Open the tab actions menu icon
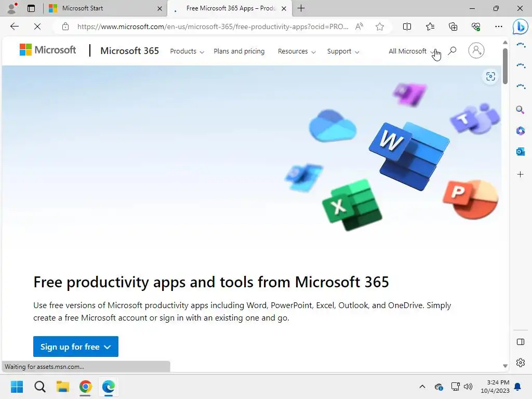 tap(31, 8)
